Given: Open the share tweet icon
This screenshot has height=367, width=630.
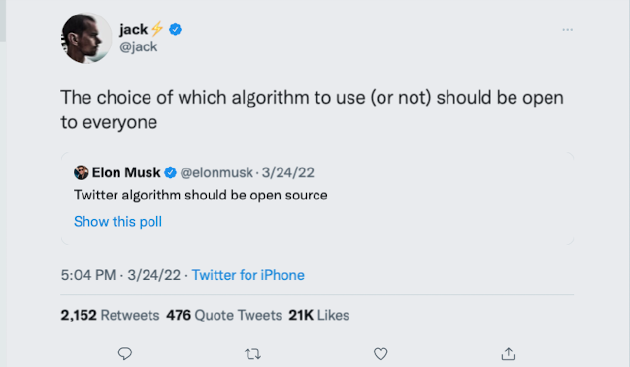Looking at the screenshot, I should tap(508, 354).
